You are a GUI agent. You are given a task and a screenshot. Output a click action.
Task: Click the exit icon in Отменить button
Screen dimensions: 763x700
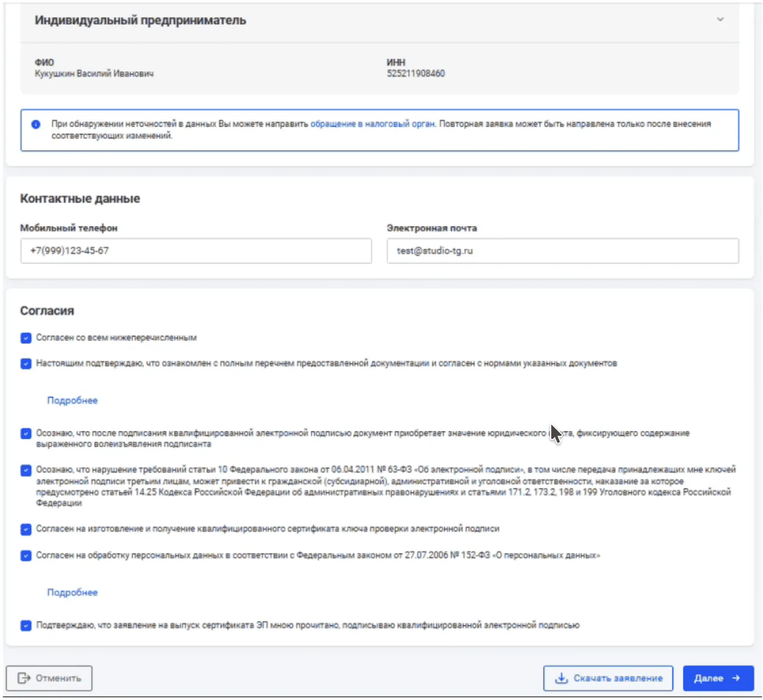pyautogui.click(x=24, y=678)
